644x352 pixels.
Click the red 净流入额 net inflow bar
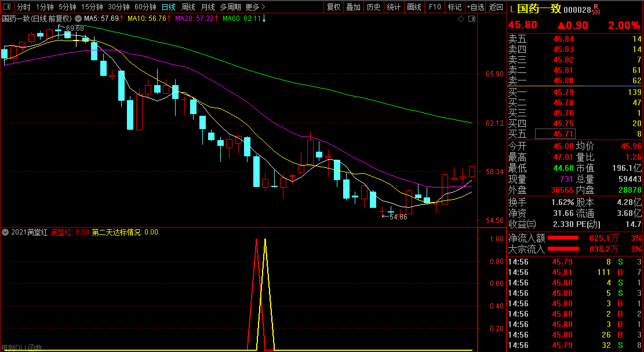tap(563, 238)
